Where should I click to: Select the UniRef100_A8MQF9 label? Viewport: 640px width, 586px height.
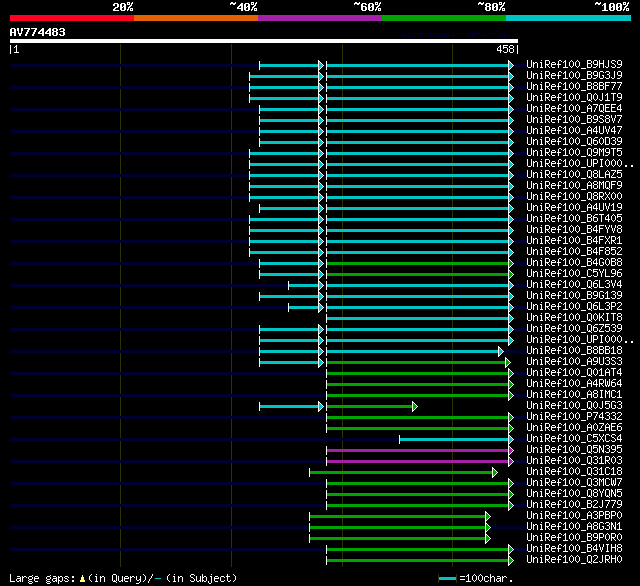click(574, 186)
